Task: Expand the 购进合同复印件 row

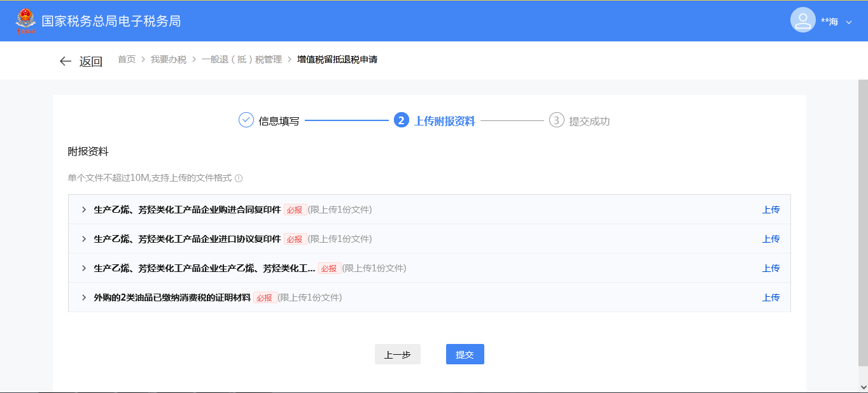Action: coord(83,210)
